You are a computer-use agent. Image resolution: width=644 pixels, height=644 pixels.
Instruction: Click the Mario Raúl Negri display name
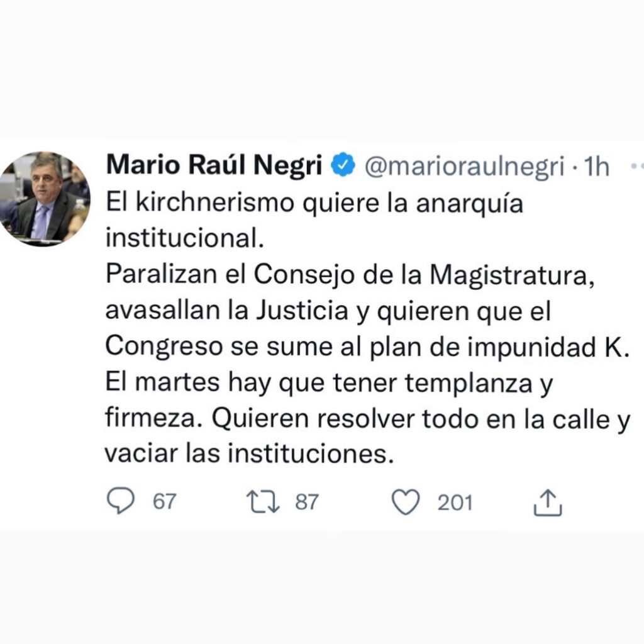coord(214,165)
